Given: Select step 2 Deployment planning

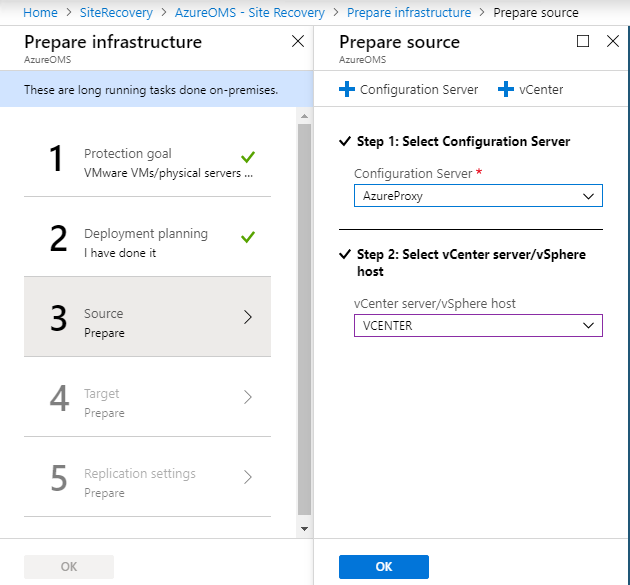Looking at the screenshot, I should tap(147, 237).
